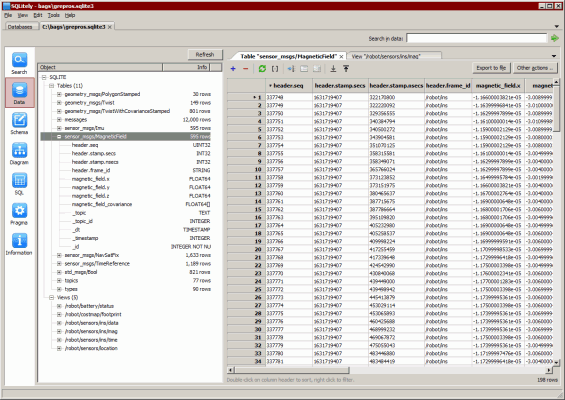Expand the /robot/battery/status view node
The height and width of the screenshot is (400, 565).
pos(59,306)
